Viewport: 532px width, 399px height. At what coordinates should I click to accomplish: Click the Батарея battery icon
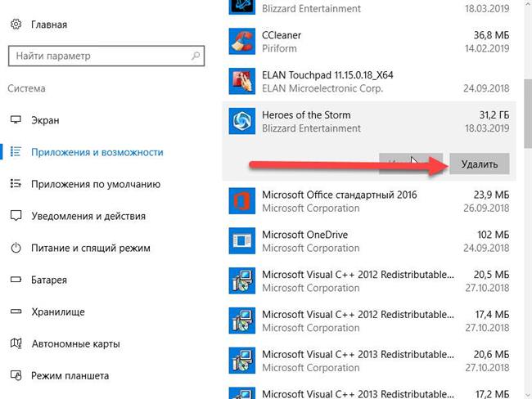16,280
